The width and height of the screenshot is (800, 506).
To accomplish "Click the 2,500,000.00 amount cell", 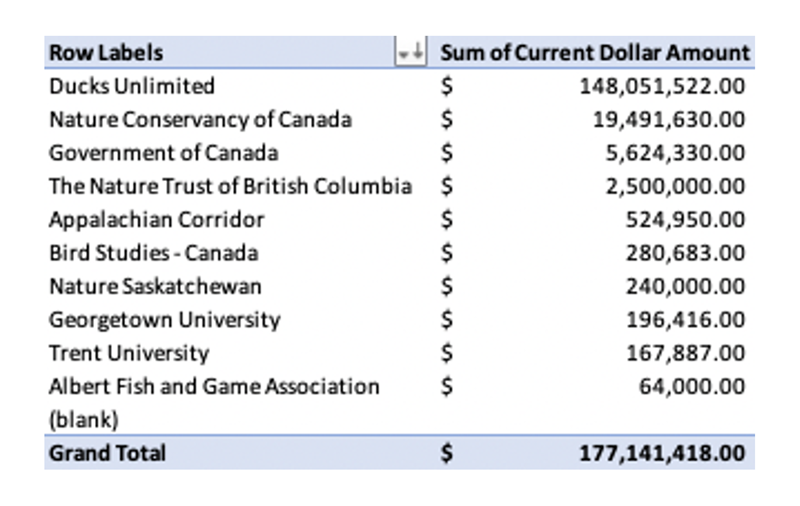I will click(x=675, y=186).
